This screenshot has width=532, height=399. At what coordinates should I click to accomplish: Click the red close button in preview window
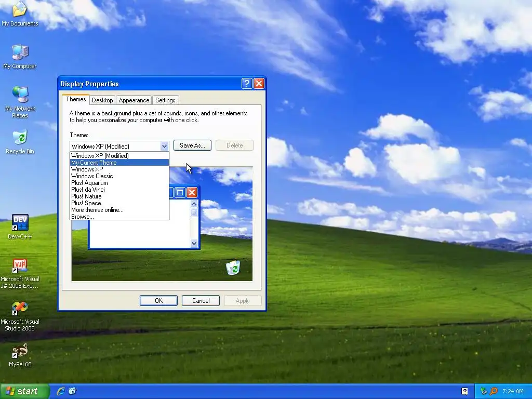[192, 193]
